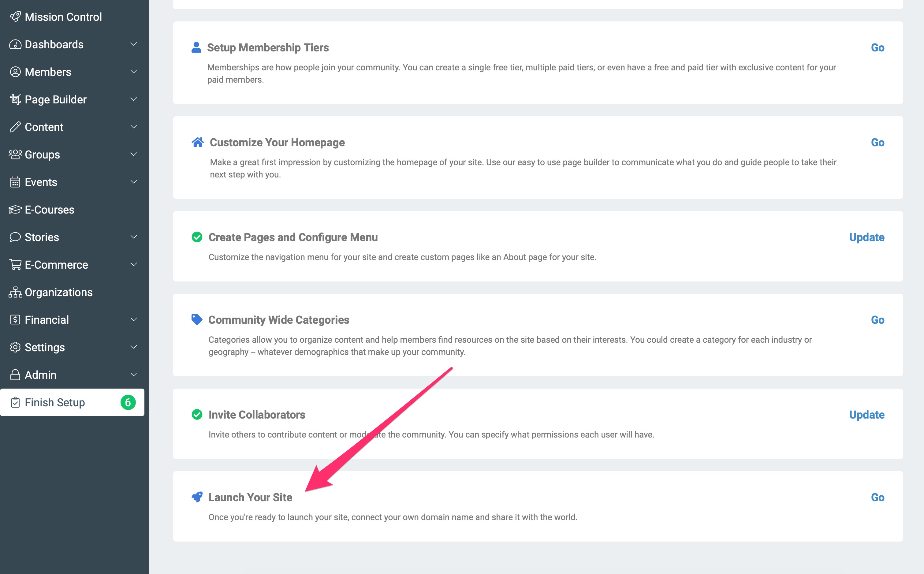The height and width of the screenshot is (574, 924).
Task: Click green checkmark beside Invite Collaborators
Action: click(197, 415)
